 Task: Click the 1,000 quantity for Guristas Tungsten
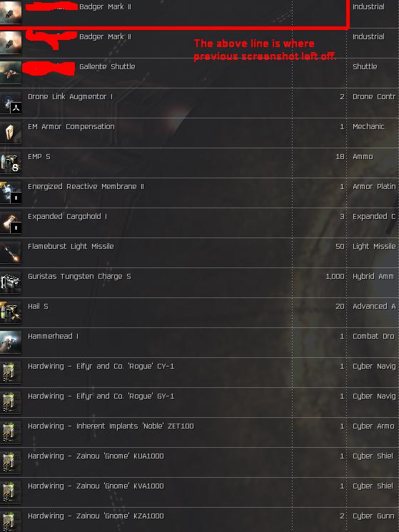pyautogui.click(x=335, y=277)
